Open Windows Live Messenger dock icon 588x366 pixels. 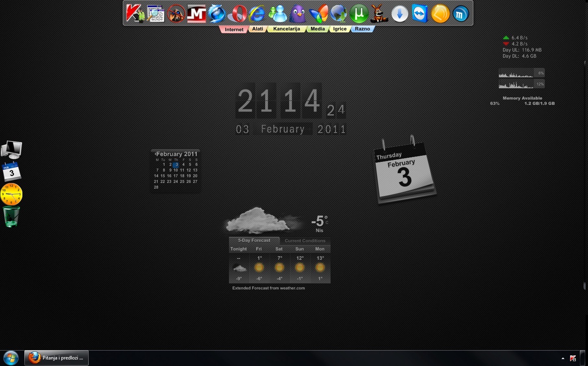click(278, 13)
